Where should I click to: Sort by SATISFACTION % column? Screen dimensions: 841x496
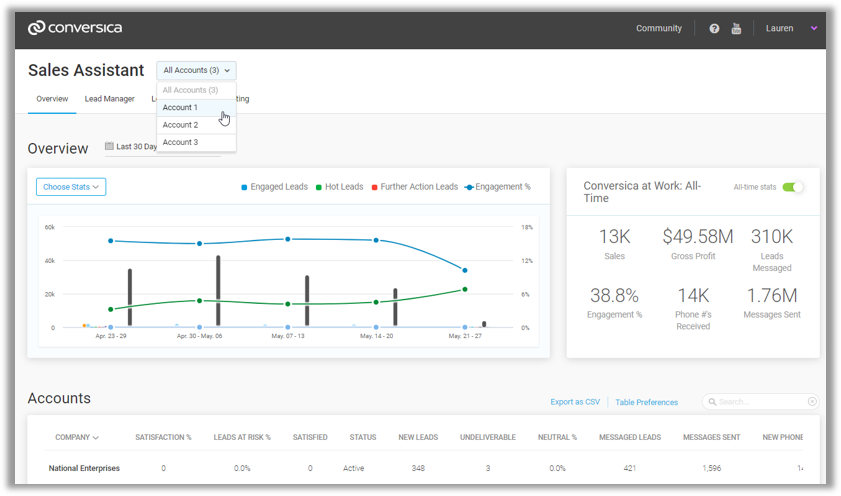[163, 437]
